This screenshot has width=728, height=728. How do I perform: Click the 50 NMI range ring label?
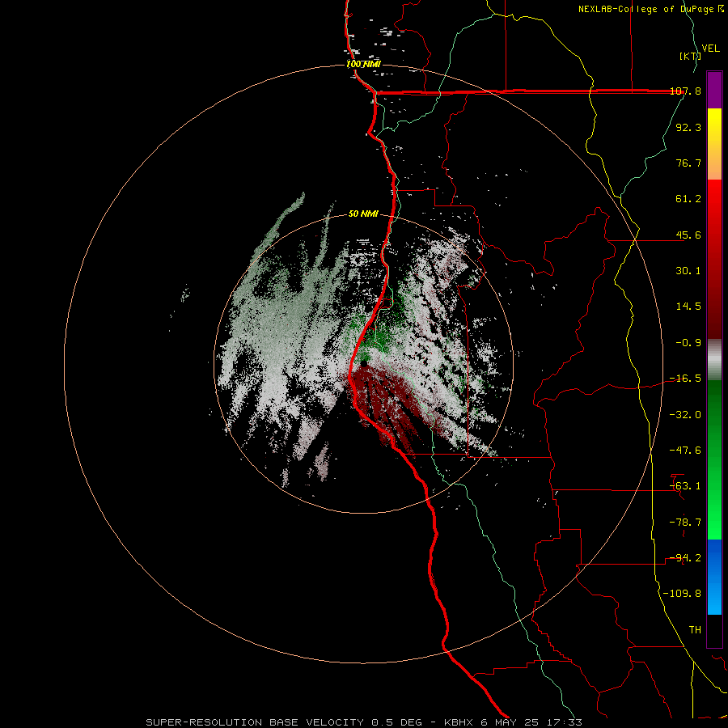[363, 214]
